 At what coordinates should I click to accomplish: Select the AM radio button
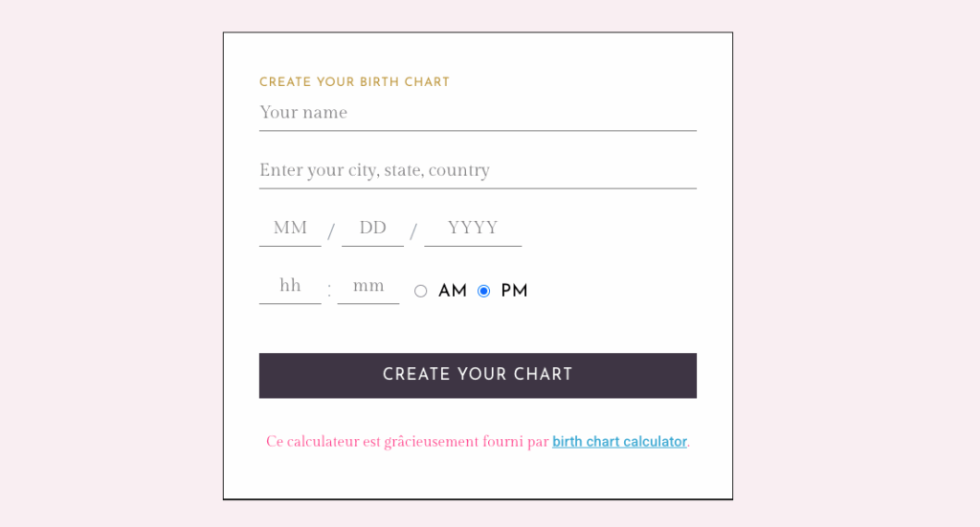(x=421, y=292)
